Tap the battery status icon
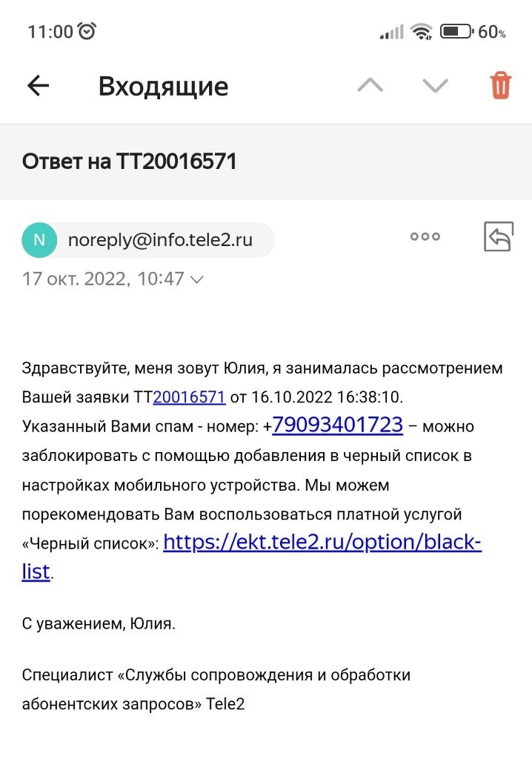Screen dimensions: 532x759 (x=456, y=32)
